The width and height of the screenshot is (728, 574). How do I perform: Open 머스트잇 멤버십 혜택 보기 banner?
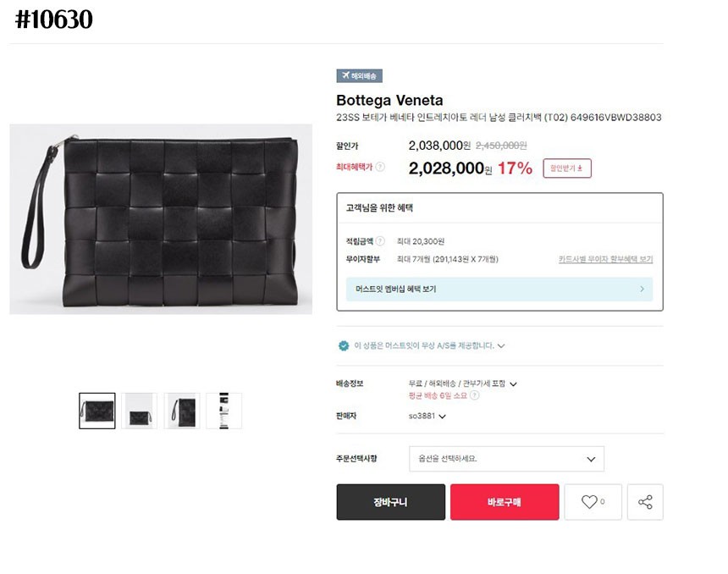coord(499,290)
